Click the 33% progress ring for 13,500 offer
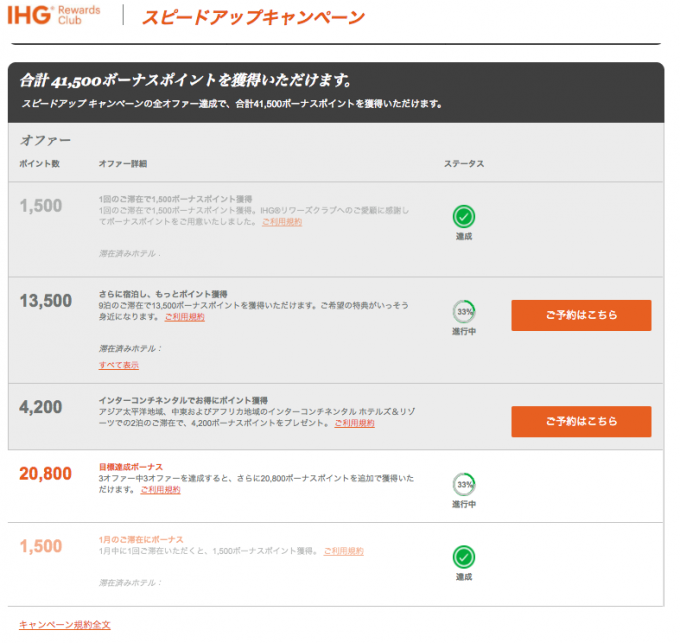Image resolution: width=680 pixels, height=643 pixels. pos(464,311)
